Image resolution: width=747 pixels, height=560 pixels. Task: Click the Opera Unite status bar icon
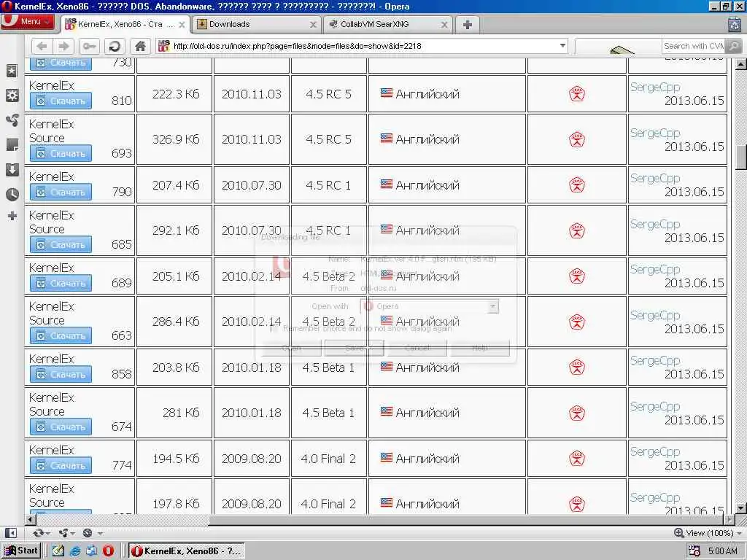[x=63, y=533]
